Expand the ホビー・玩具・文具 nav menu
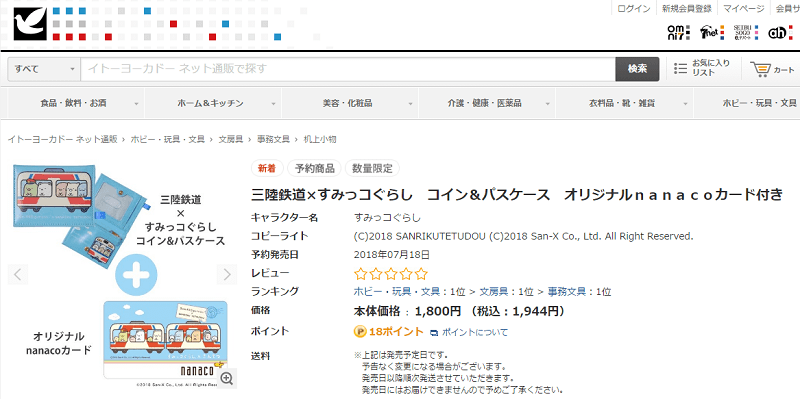Screen dimensions: 800x399 747,104
